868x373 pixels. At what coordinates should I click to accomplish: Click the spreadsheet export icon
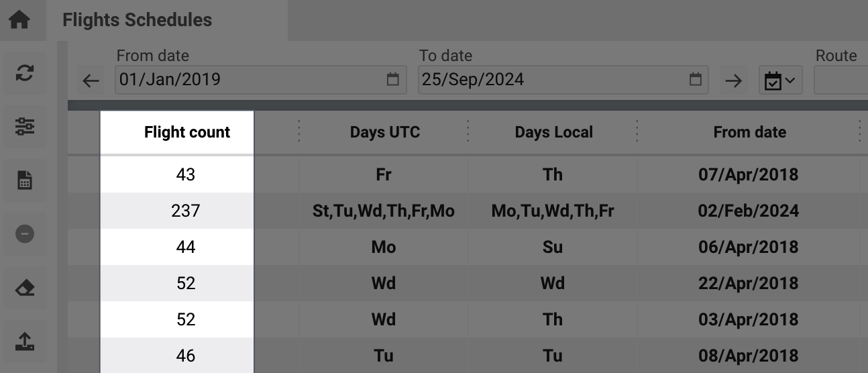(25, 180)
